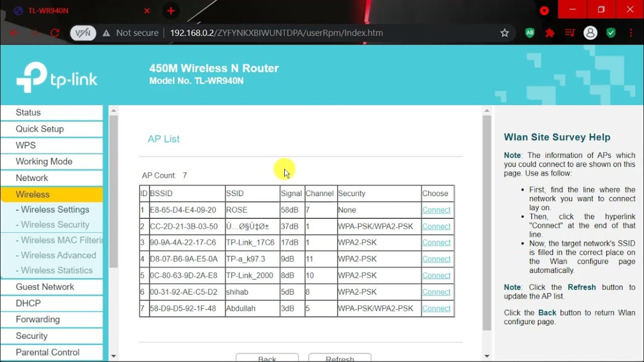Viewport: 644px width, 362px height.
Task: Open Forwarding in sidebar
Action: [52, 320]
